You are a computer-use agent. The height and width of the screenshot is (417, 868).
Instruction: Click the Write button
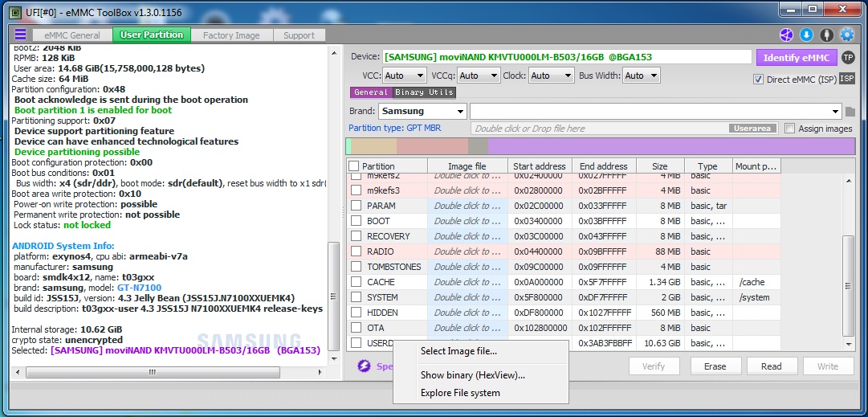coord(828,366)
